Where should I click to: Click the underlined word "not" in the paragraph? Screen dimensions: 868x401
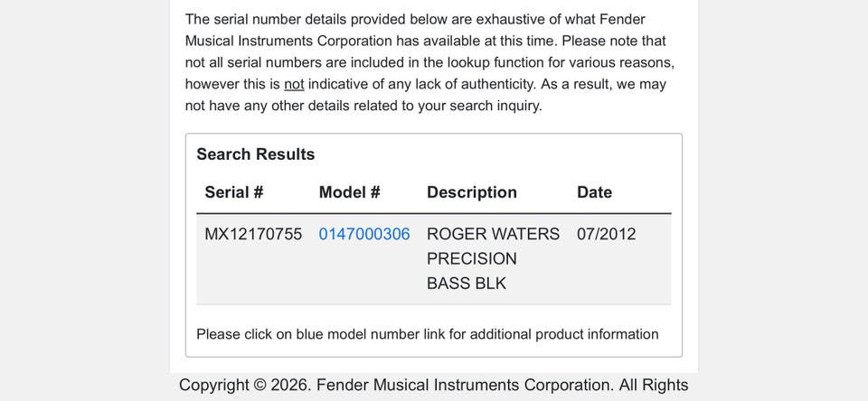pyautogui.click(x=294, y=85)
